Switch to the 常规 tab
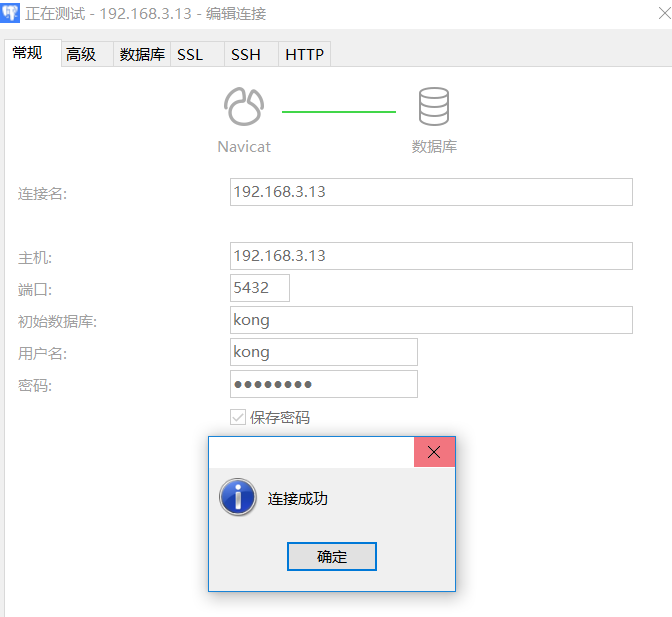The image size is (672, 617). pos(33,53)
